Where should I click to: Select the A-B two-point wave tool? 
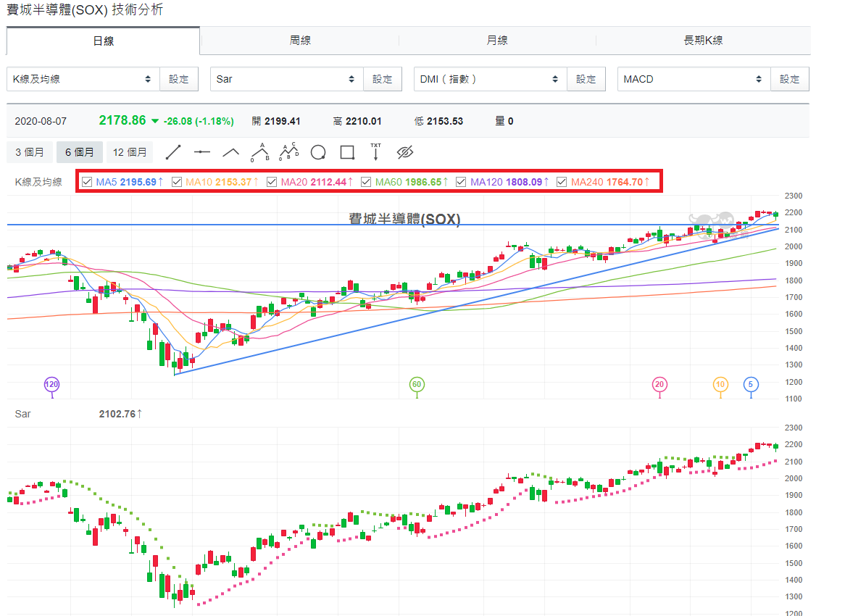coord(259,152)
